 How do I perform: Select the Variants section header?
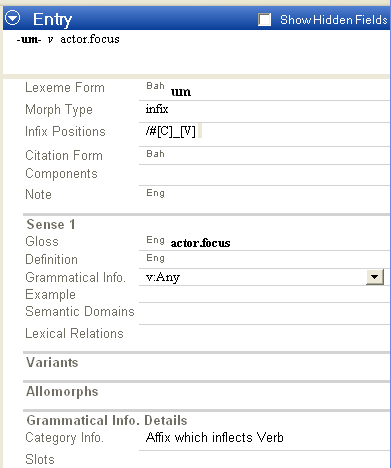[x=52, y=362]
